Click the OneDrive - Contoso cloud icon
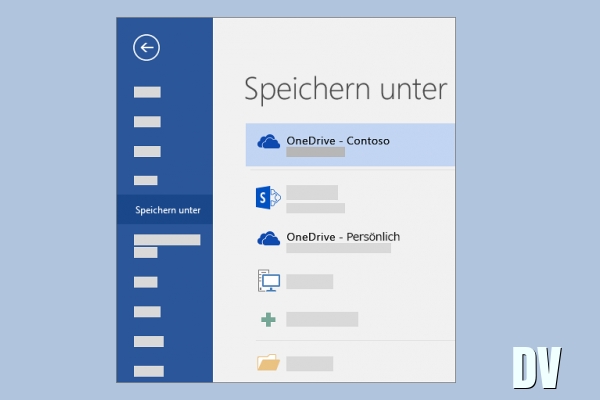Screen dimensions: 600x400 pos(268,142)
